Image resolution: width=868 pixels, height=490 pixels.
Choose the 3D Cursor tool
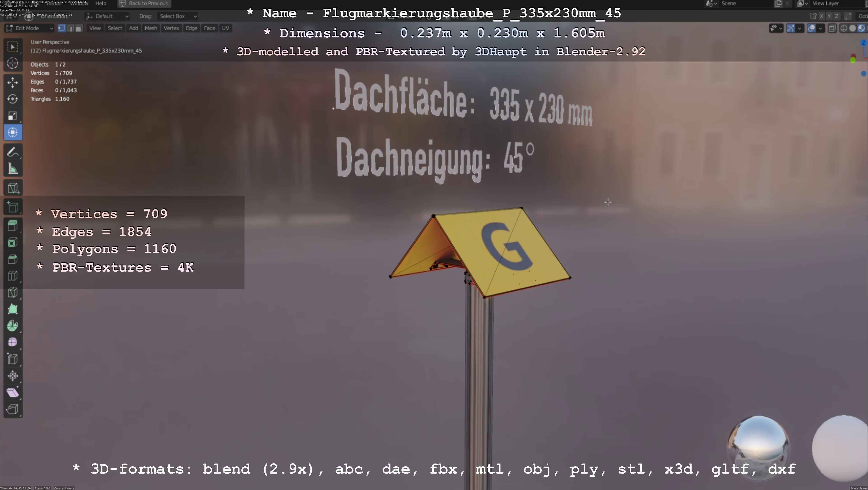(13, 63)
